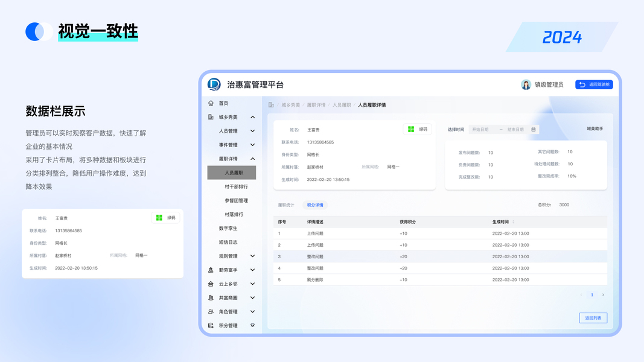Switch to 履职统计 tab
This screenshot has height=362, width=644.
coord(286,205)
